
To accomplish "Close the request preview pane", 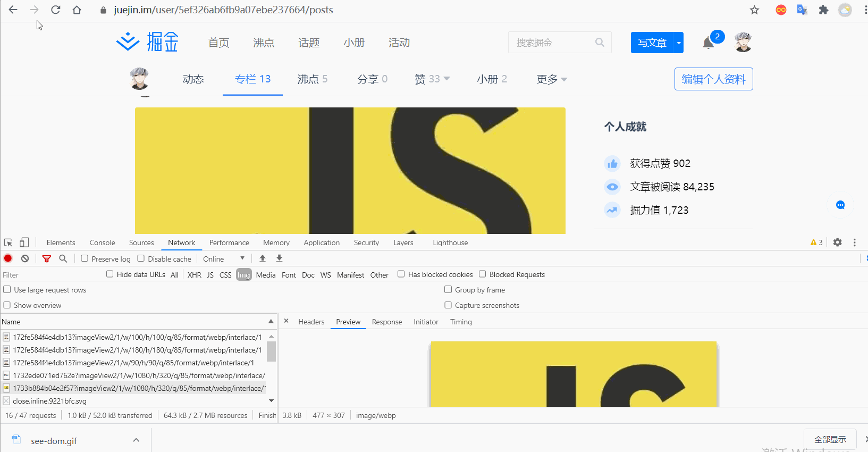I will pyautogui.click(x=286, y=321).
